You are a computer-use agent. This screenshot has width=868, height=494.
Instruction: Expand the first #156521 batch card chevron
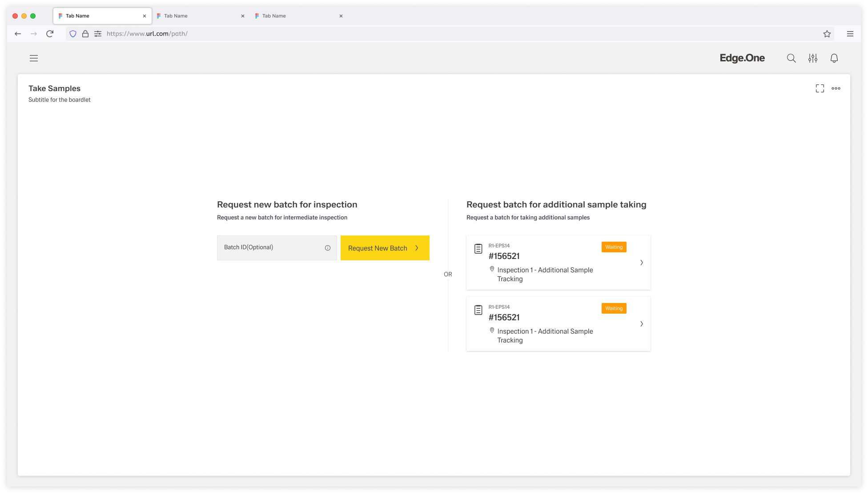pyautogui.click(x=641, y=263)
